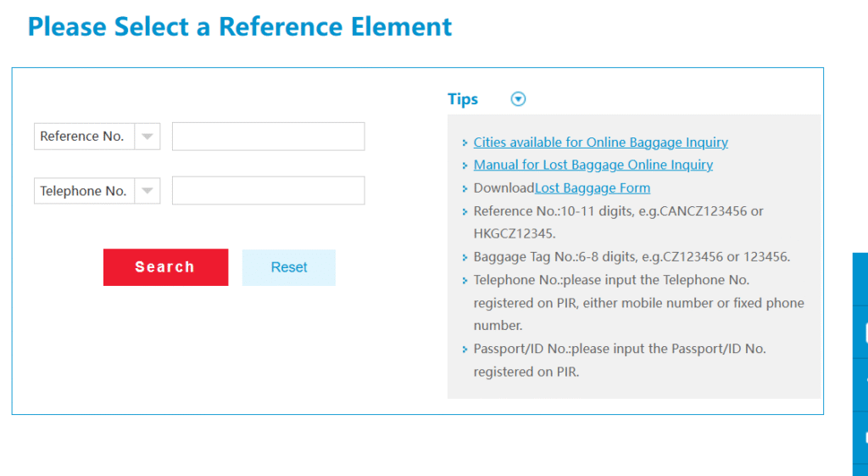Image resolution: width=868 pixels, height=476 pixels.
Task: Click the Telephone No. combo box label
Action: click(83, 191)
